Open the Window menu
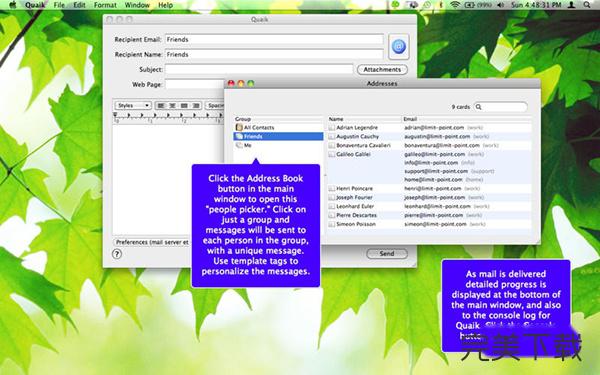 137,5
